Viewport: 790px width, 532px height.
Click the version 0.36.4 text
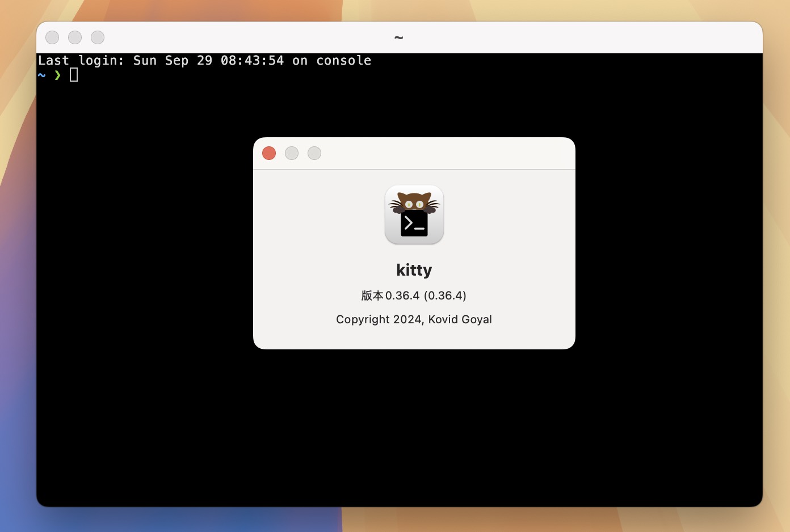coord(414,295)
